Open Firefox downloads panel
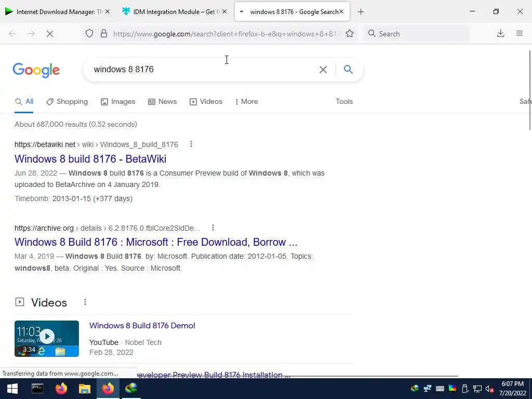 [500, 33]
